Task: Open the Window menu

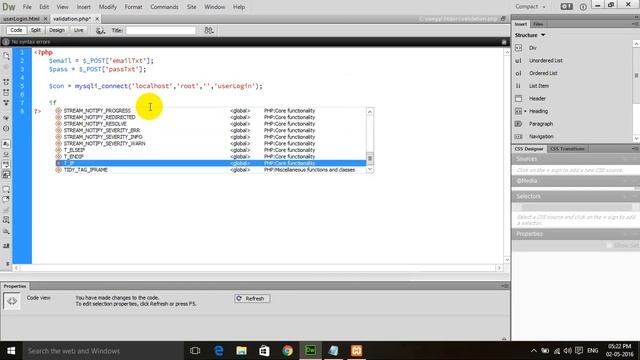Action: (x=214, y=7)
